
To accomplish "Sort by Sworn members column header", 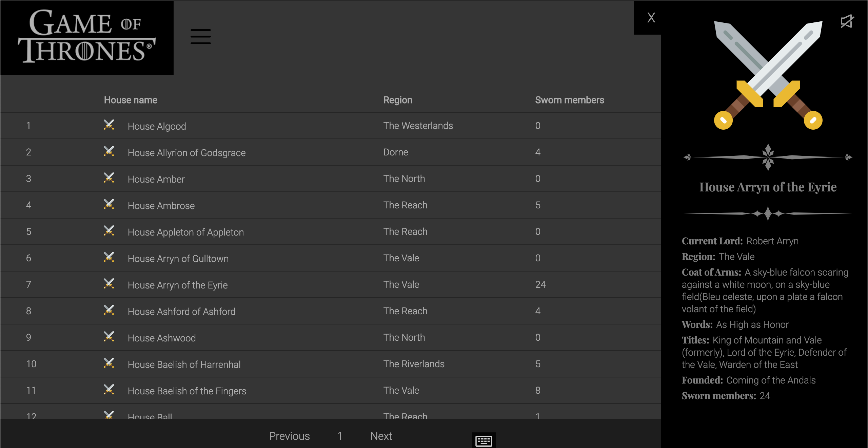I will pos(569,100).
